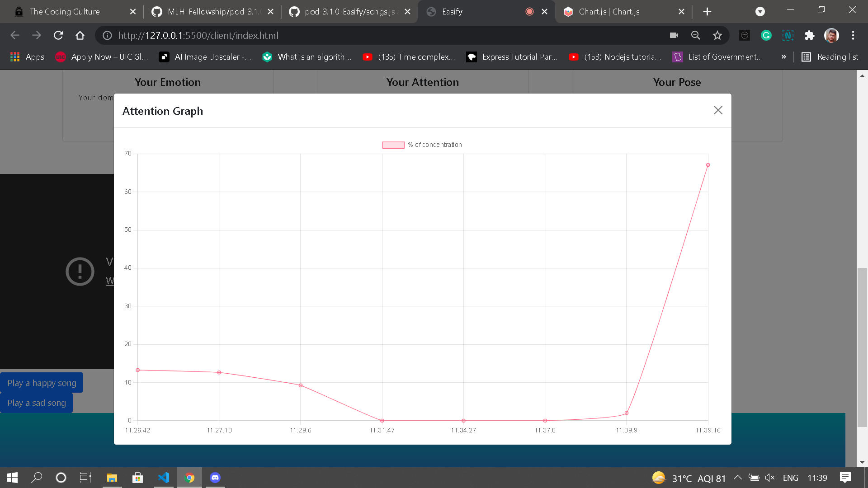
Task: Click the zoom magnifier icon in address bar
Action: tap(696, 35)
